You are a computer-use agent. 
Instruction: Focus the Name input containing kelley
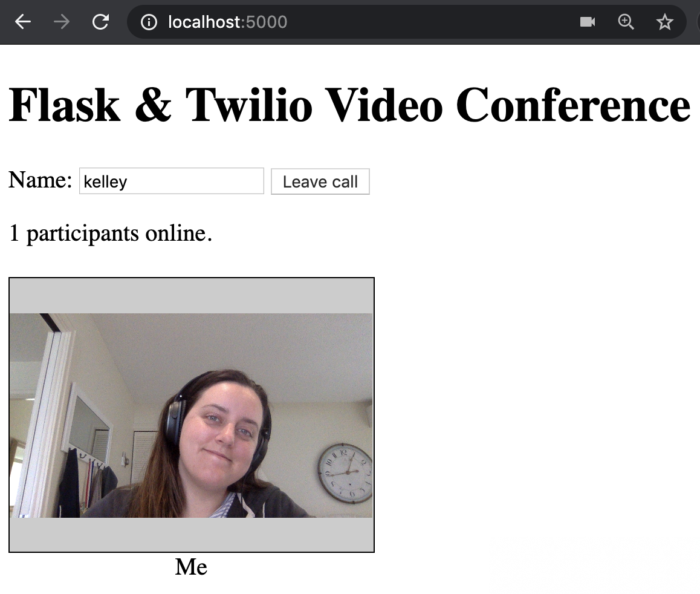tap(172, 181)
